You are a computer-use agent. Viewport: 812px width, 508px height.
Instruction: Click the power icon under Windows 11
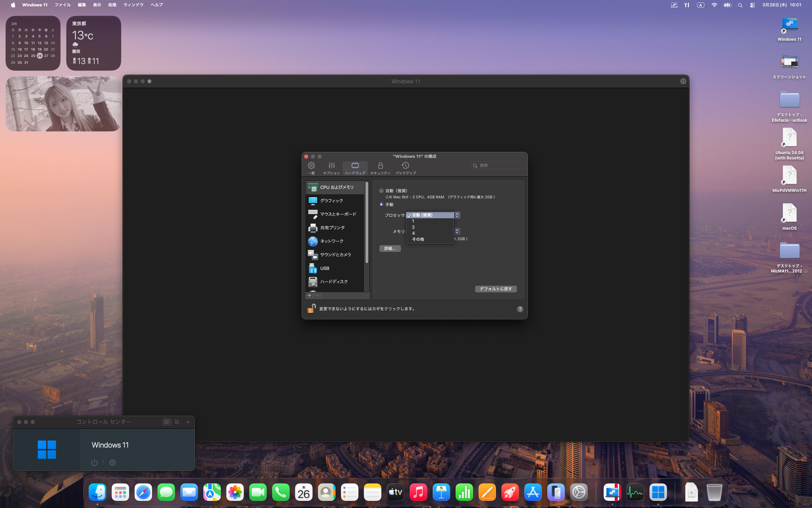click(x=94, y=462)
